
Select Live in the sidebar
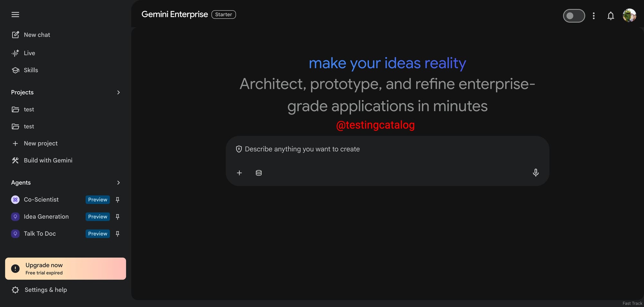pos(29,53)
